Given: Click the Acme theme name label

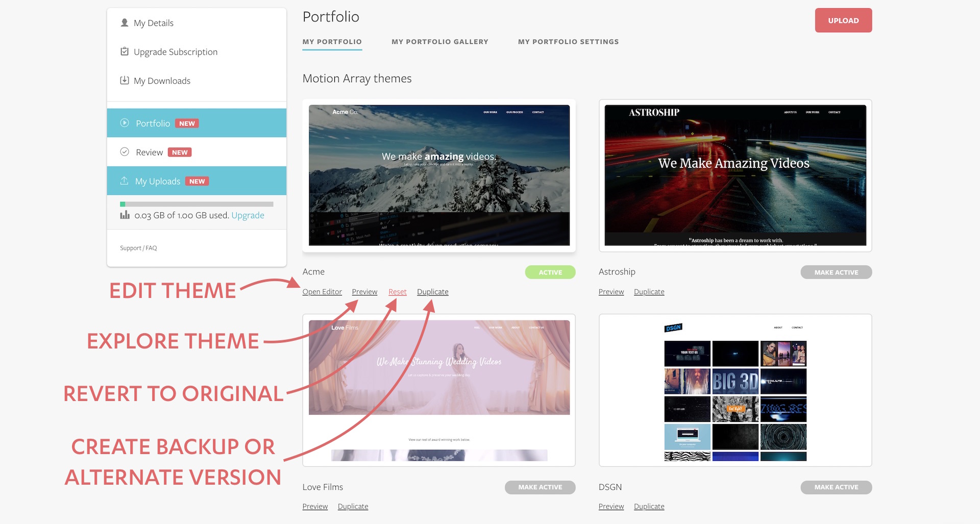Looking at the screenshot, I should click(313, 272).
